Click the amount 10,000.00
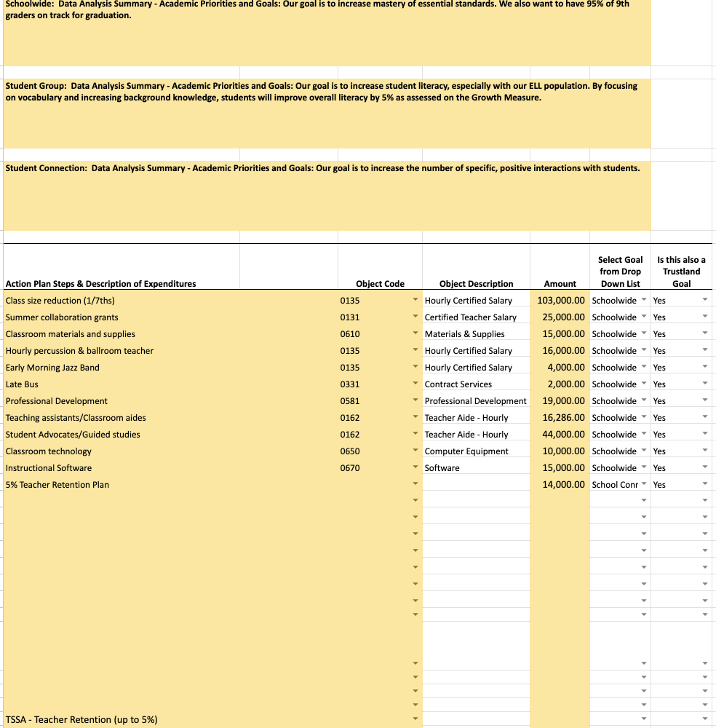The image size is (716, 728). click(563, 451)
